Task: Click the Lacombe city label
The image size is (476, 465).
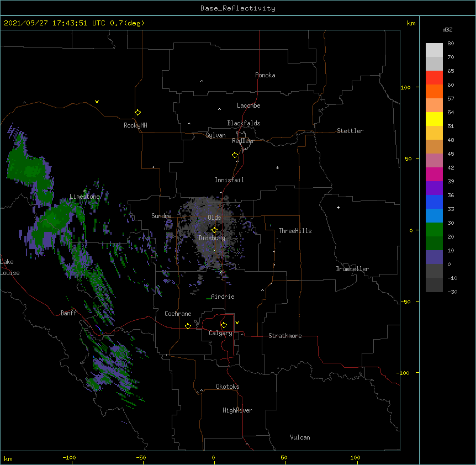Action: [248, 105]
